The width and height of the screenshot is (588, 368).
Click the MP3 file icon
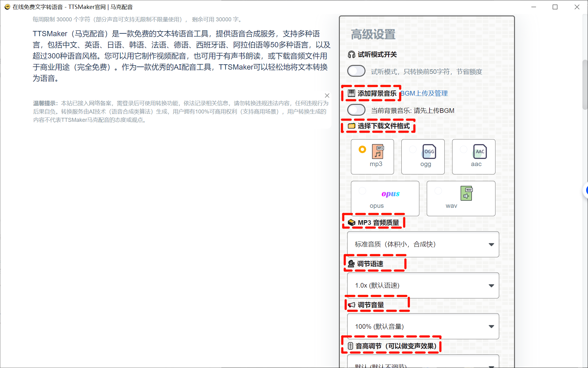(378, 152)
